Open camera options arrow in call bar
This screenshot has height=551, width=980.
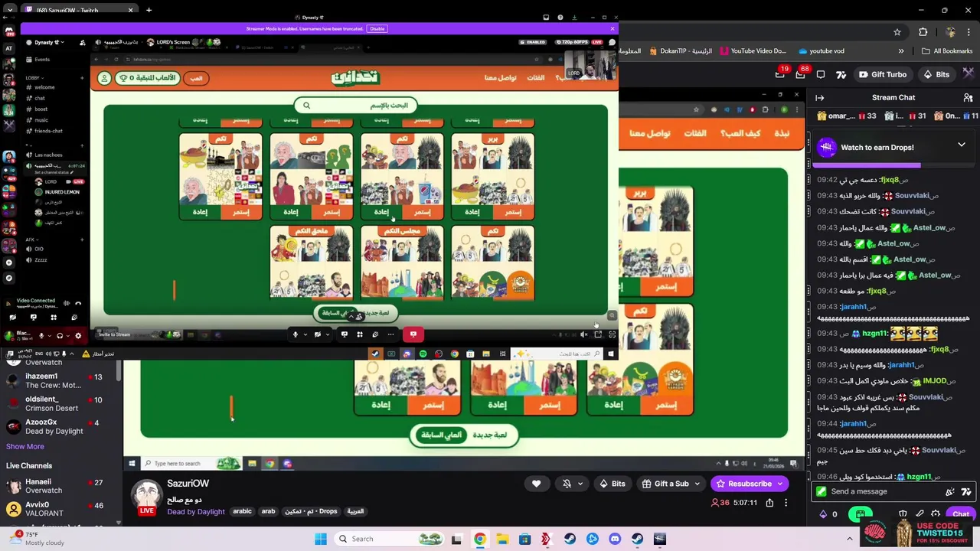[327, 334]
